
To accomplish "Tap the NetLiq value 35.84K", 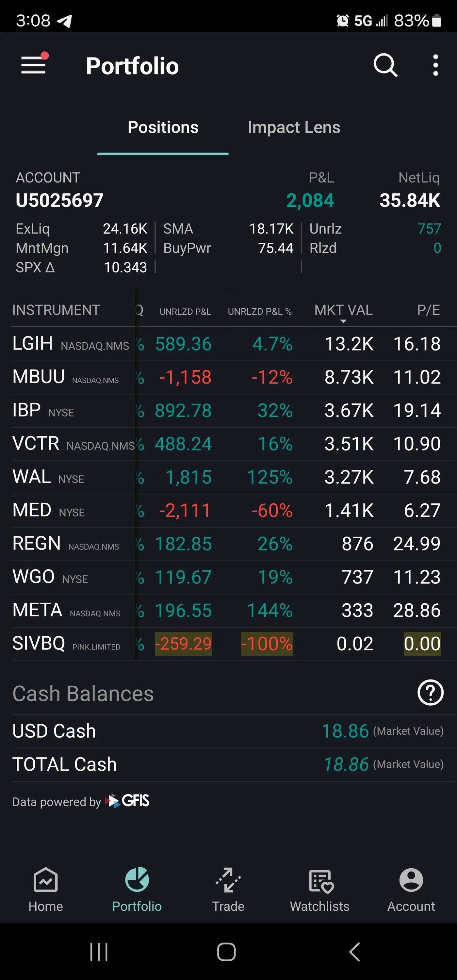I will point(410,201).
